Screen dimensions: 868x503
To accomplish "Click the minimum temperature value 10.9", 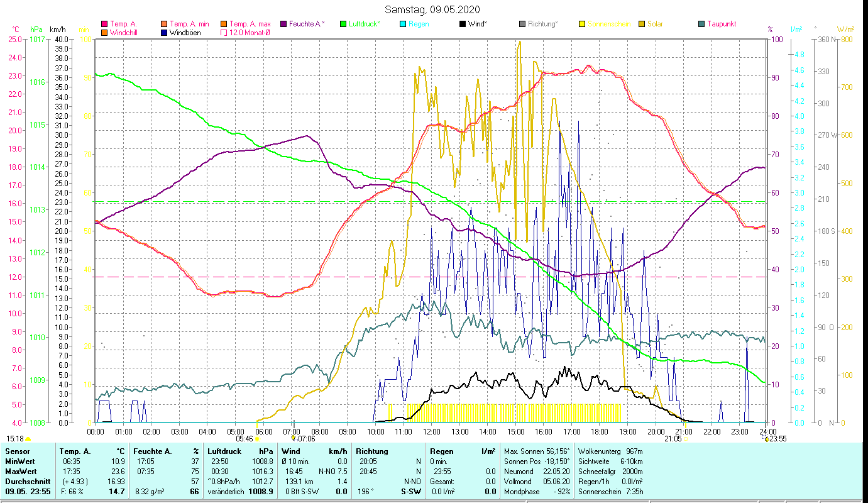I will click(118, 461).
